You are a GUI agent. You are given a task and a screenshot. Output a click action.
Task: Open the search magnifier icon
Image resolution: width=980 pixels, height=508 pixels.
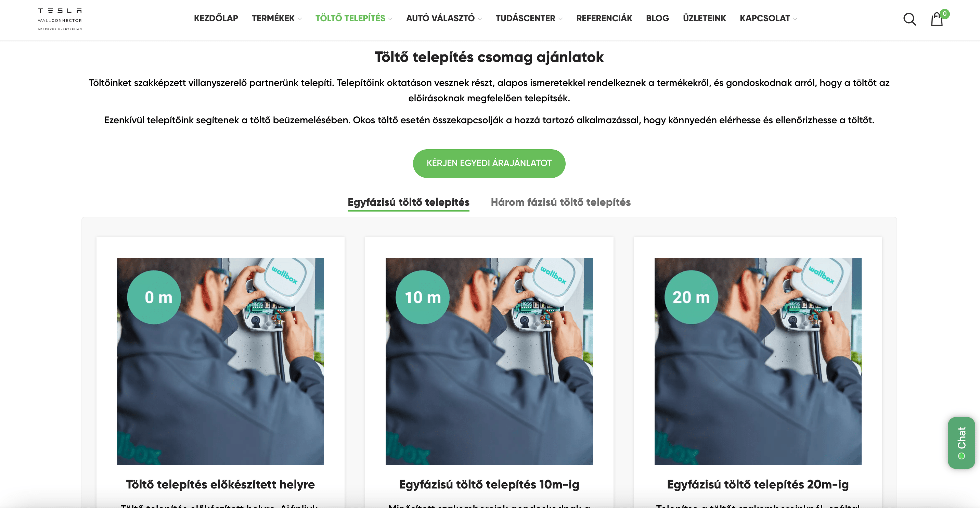click(x=909, y=18)
